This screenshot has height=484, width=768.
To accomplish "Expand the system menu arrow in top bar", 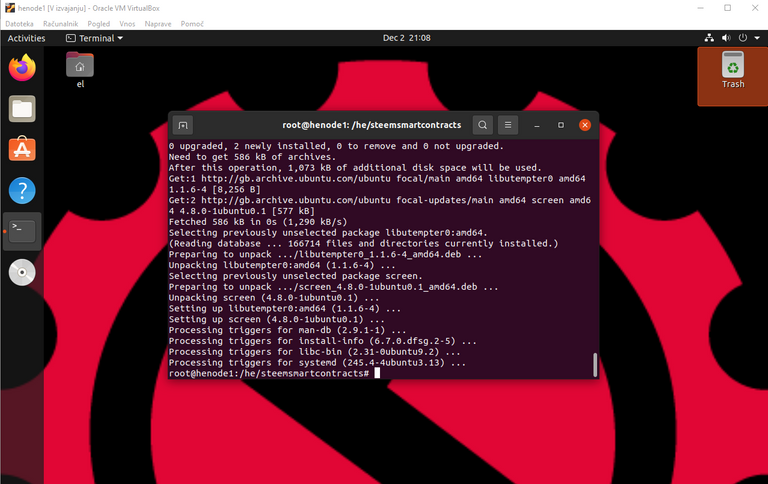I will coord(757,38).
